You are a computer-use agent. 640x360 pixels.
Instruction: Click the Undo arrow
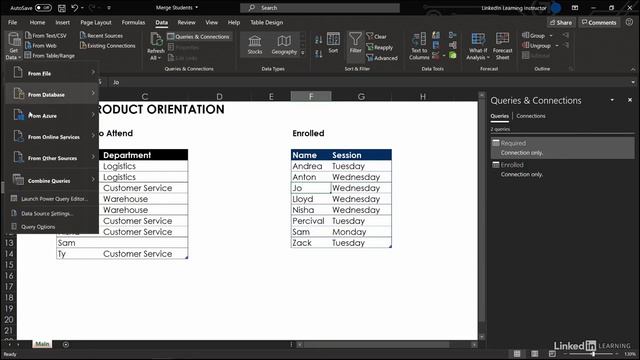click(74, 8)
